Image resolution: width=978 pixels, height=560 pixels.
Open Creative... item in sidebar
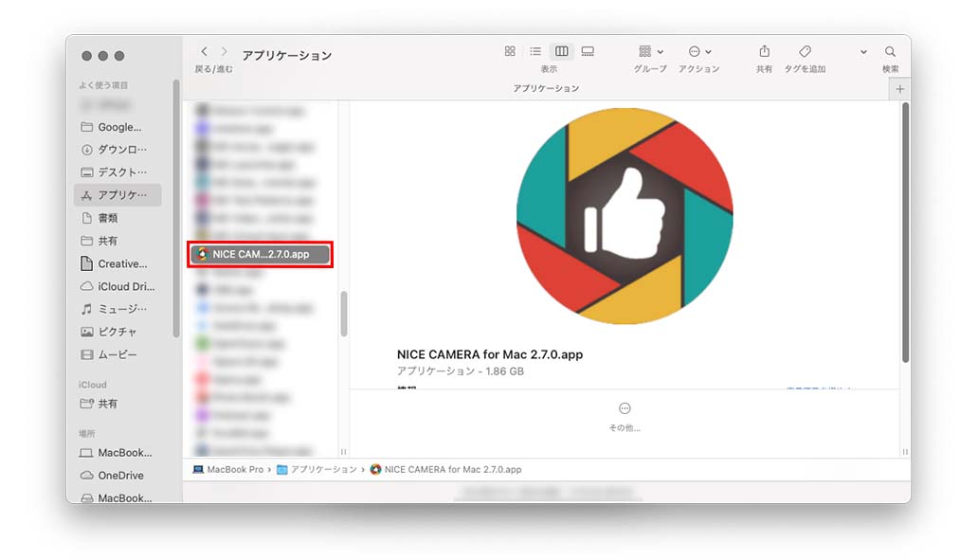pyautogui.click(x=118, y=263)
